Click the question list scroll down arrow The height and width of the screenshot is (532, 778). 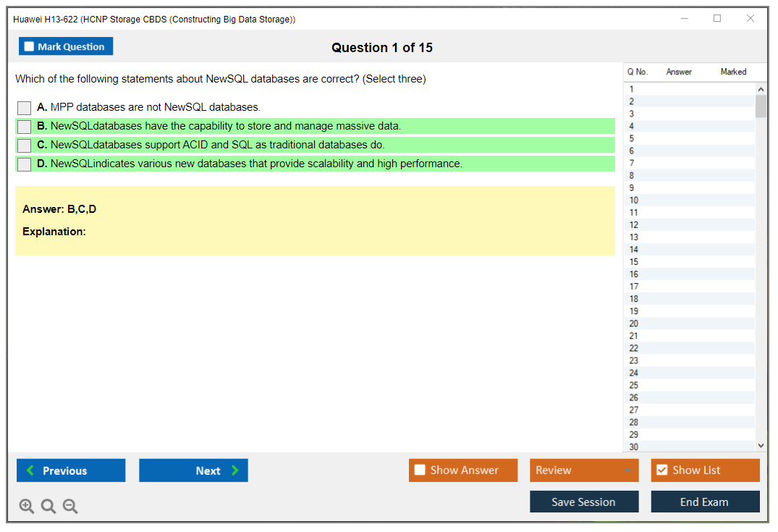[x=761, y=447]
